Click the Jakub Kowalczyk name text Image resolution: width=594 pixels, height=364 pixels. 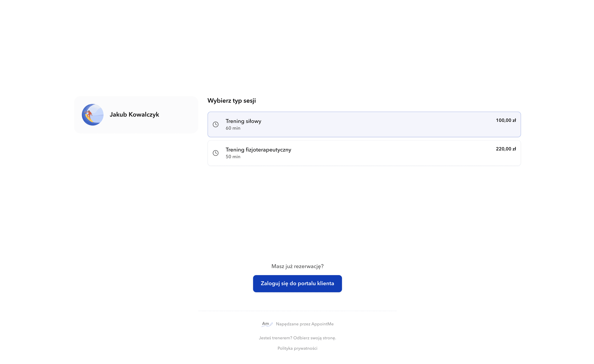(134, 114)
